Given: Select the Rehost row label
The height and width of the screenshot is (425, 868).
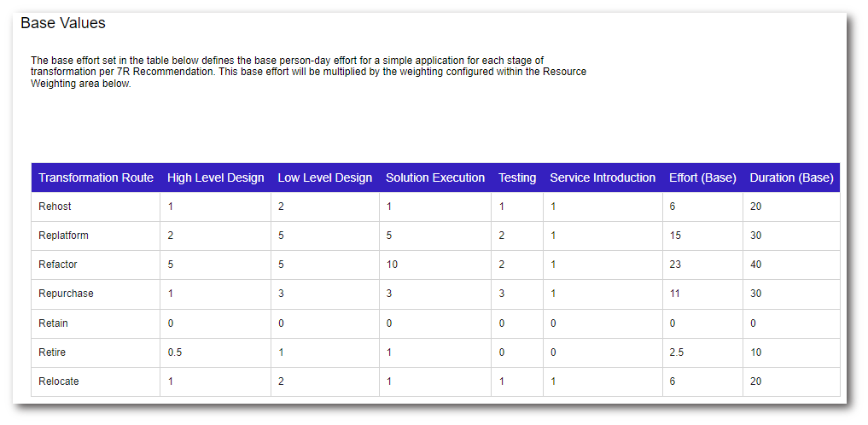Looking at the screenshot, I should click(x=55, y=207).
